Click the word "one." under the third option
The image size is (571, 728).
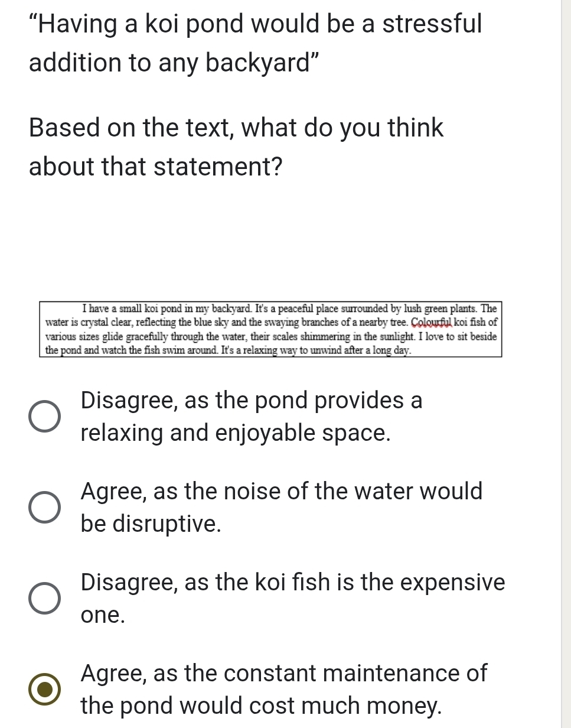pos(103,616)
